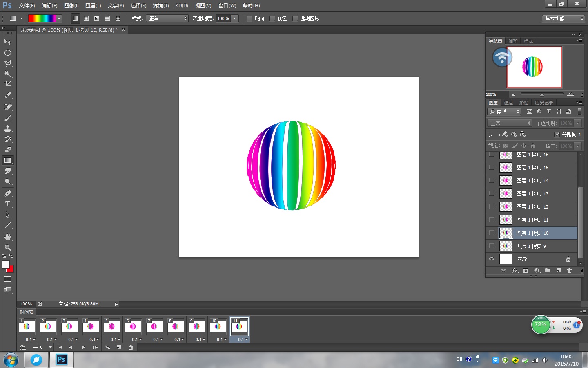Screen dimensions: 588x368
Task: Open the layer filter type (类型) dropdown
Action: [x=504, y=112]
